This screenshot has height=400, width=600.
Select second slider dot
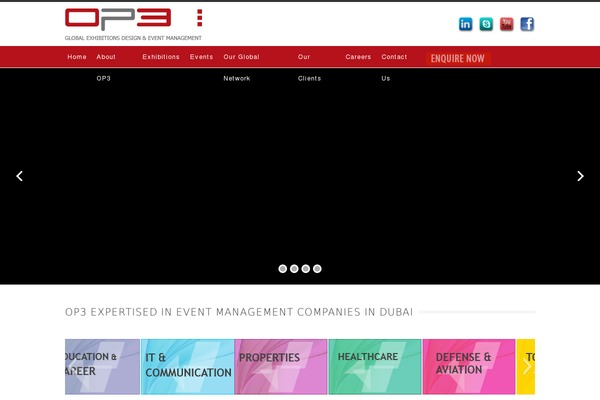tap(294, 269)
